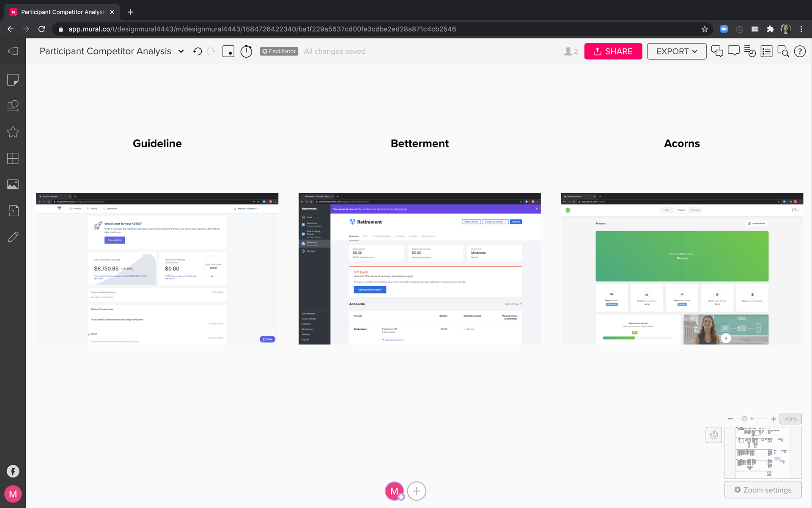Open the comments icon in top toolbar
The image size is (812, 508).
click(733, 51)
